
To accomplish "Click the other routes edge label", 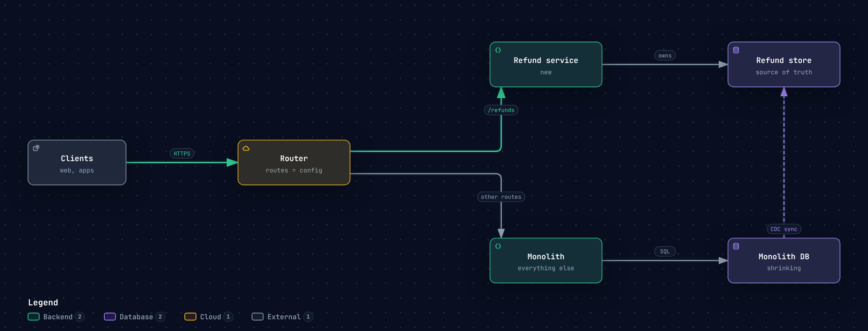I will (501, 197).
